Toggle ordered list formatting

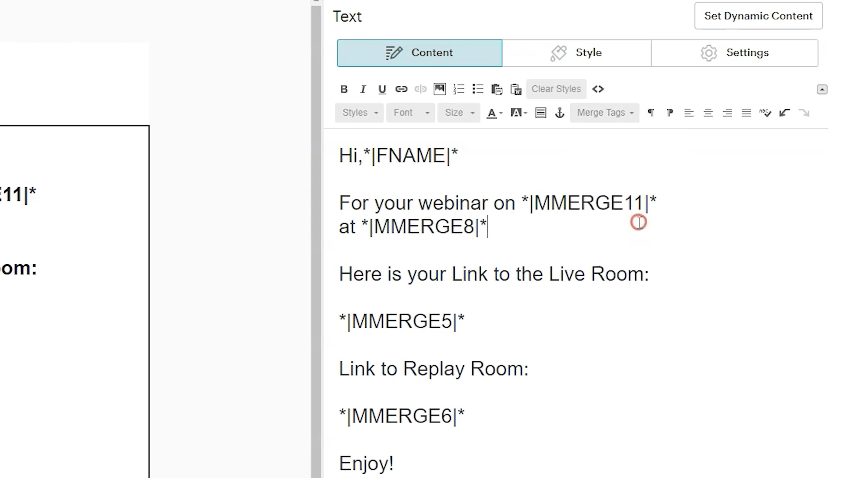(459, 89)
